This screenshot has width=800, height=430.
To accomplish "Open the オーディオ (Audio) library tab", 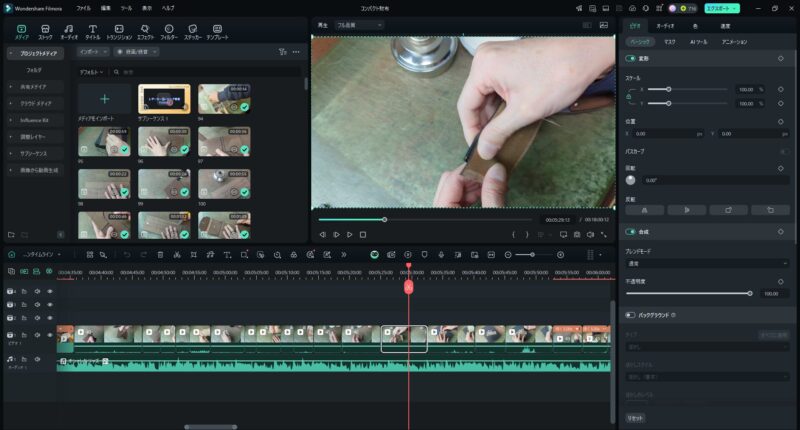I will (69, 32).
